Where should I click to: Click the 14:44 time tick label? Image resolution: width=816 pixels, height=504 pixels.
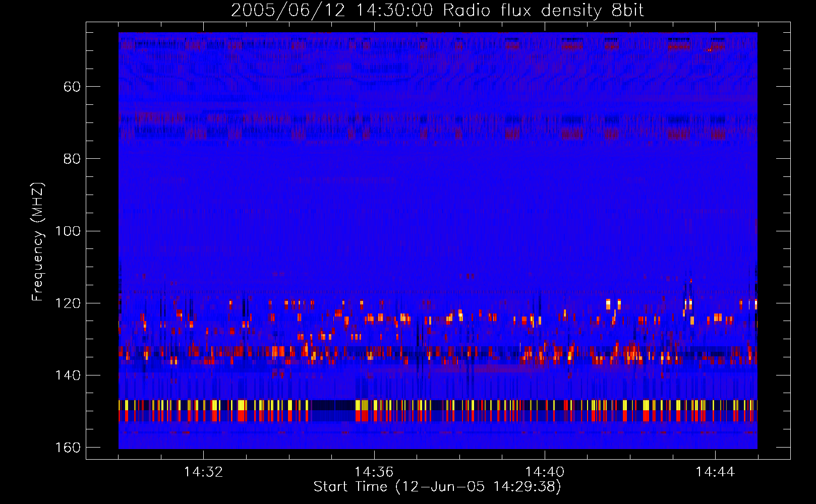coord(715,472)
